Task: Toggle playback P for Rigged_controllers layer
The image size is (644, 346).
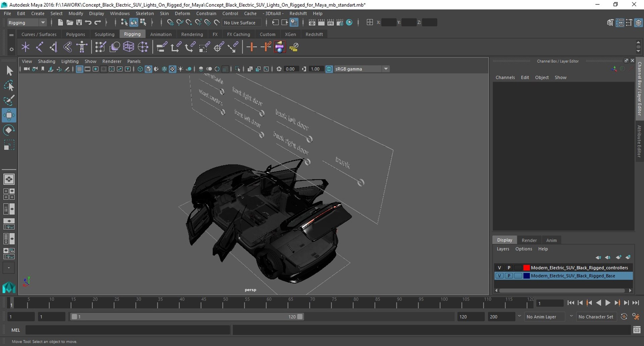Action: [x=509, y=268]
